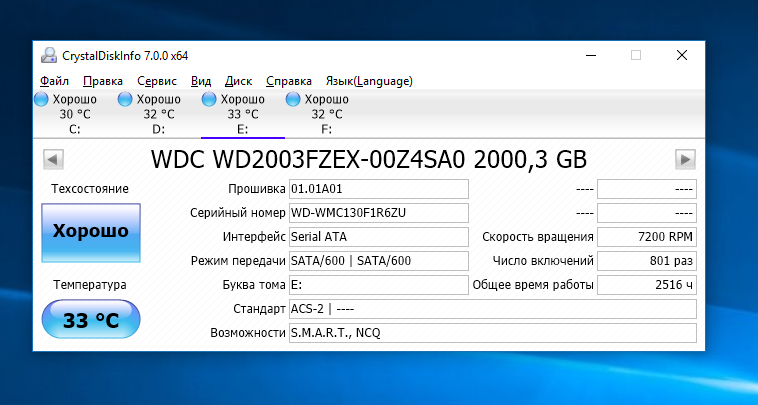Click the Буква тома label
The image size is (758, 405).
(x=254, y=285)
